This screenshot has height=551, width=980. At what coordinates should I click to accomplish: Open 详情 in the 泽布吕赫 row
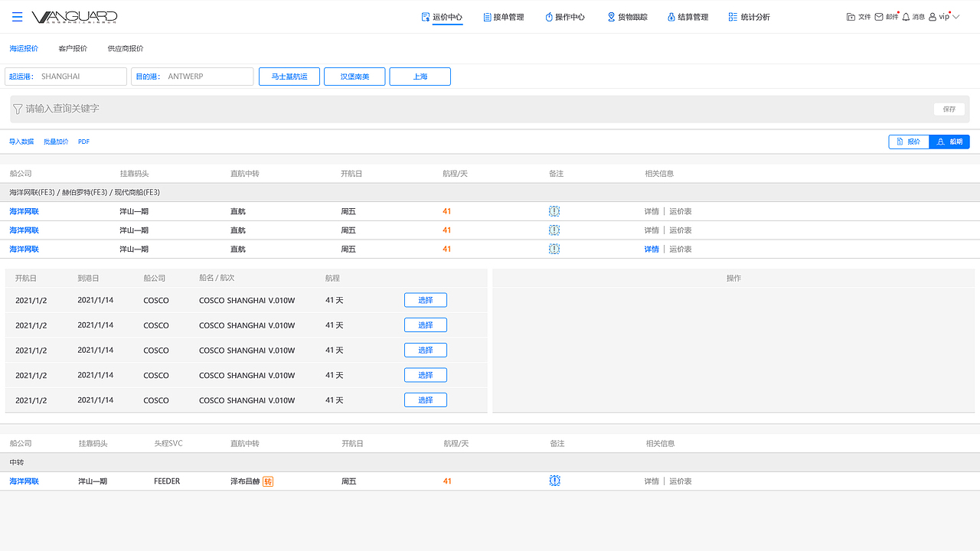point(652,481)
